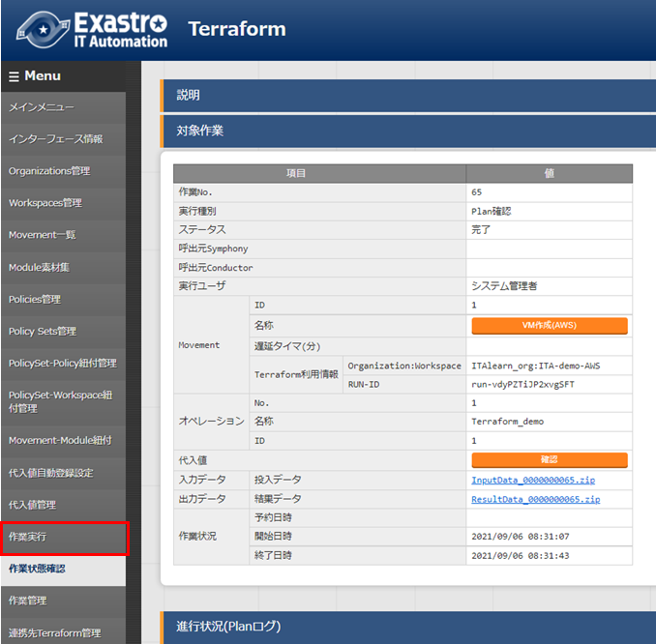This screenshot has height=644, width=656.
Task: Click the システム管理者 user value
Action: coord(504,286)
